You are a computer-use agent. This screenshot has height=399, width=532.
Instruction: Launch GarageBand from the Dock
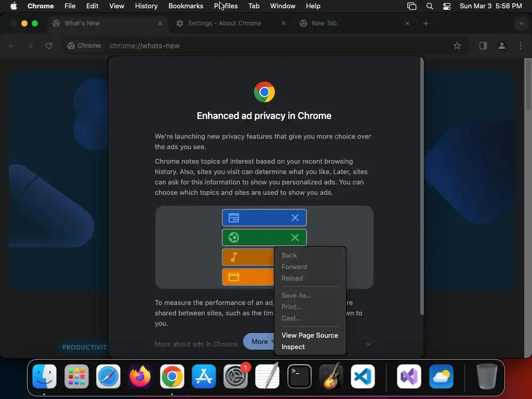331,376
